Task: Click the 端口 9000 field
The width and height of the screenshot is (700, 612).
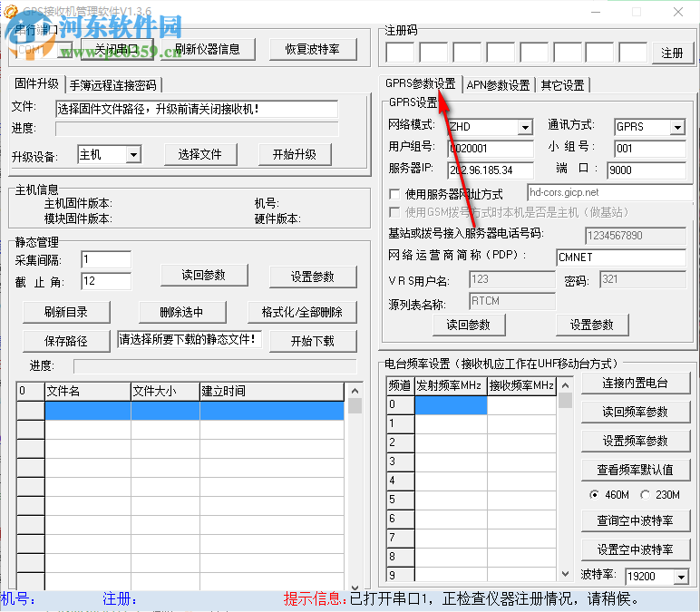Action: click(x=647, y=170)
